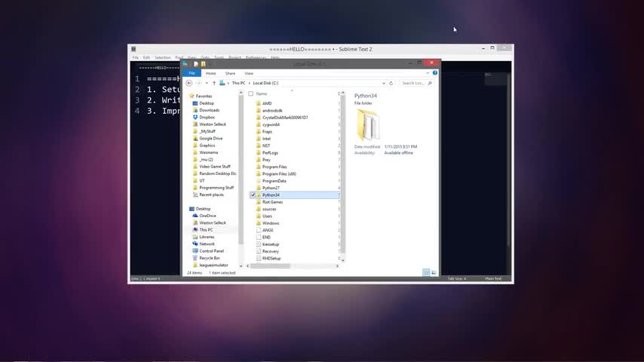Click the navigation pane vertical scrollbar
644x362 pixels.
(x=241, y=168)
